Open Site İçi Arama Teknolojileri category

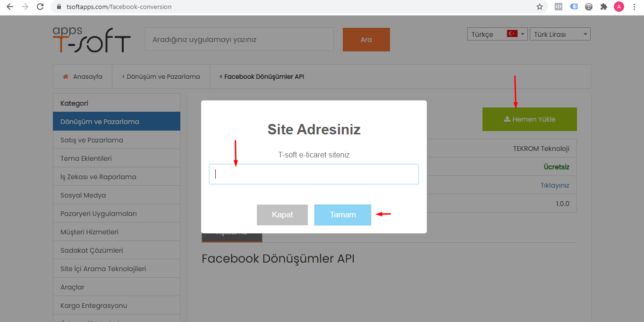coord(117,269)
